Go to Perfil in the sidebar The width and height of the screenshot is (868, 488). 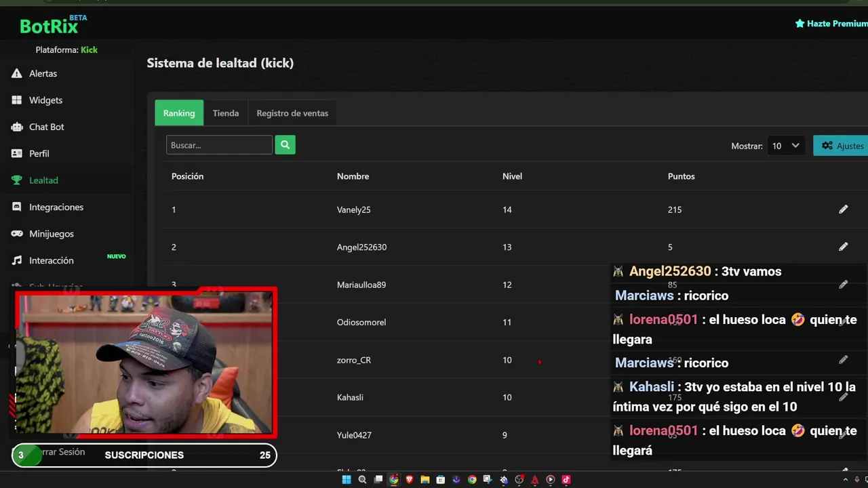31,154
